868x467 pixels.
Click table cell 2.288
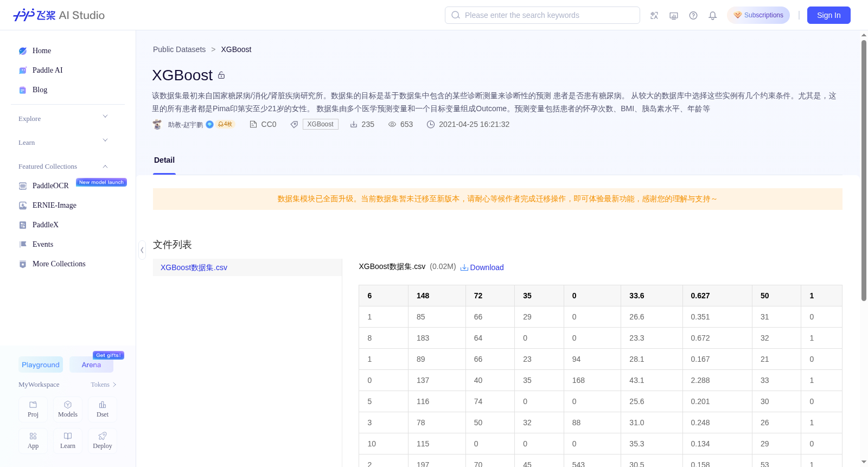(x=717, y=380)
